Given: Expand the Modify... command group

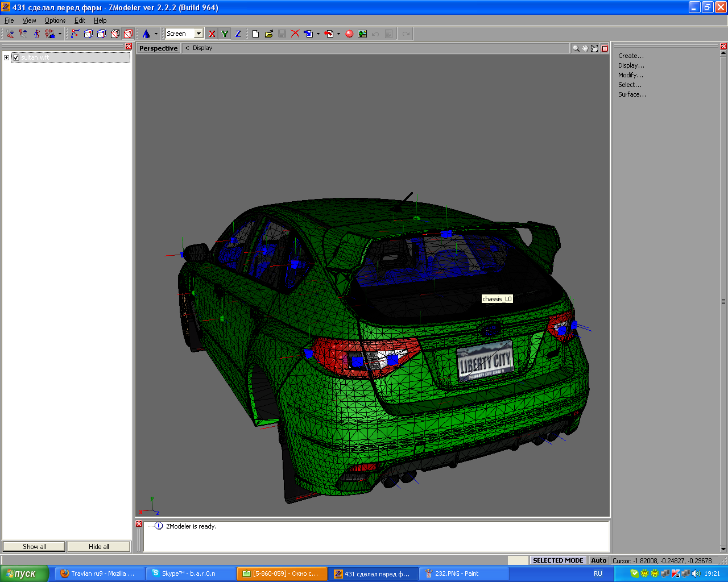Looking at the screenshot, I should coord(630,75).
